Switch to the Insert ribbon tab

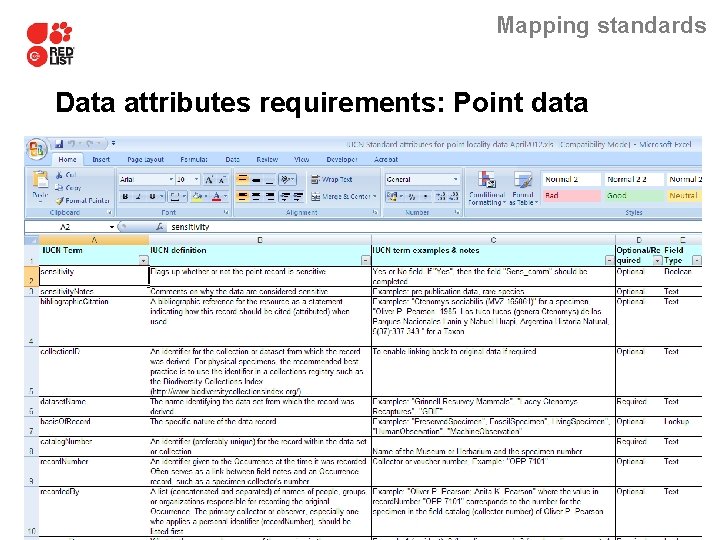(101, 159)
